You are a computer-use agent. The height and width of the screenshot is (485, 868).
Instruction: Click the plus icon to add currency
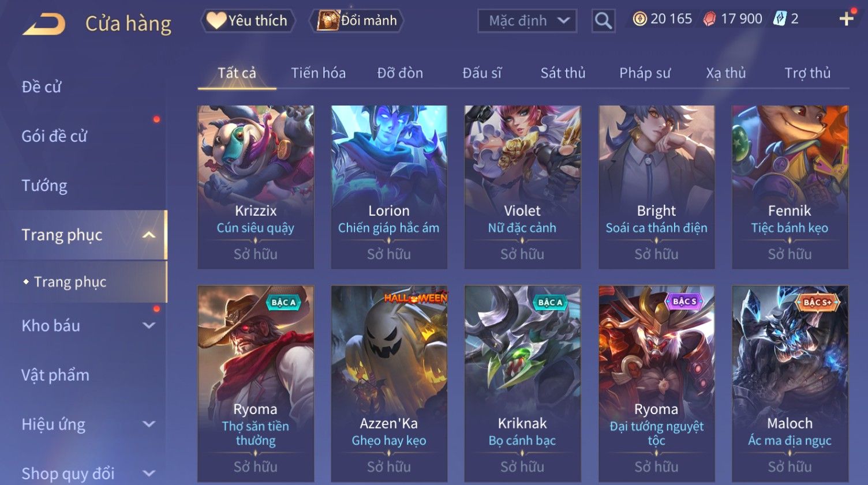click(x=847, y=19)
